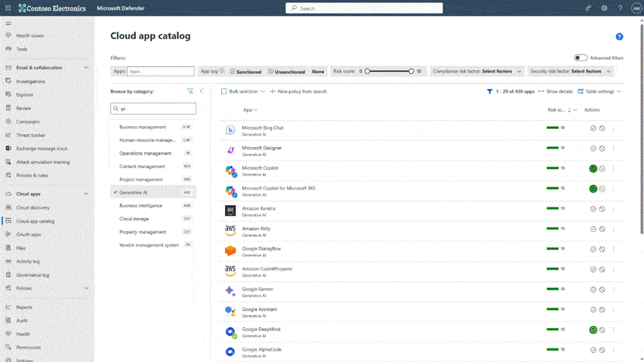Select Business intelligence category
644x362 pixels.
coord(153,205)
